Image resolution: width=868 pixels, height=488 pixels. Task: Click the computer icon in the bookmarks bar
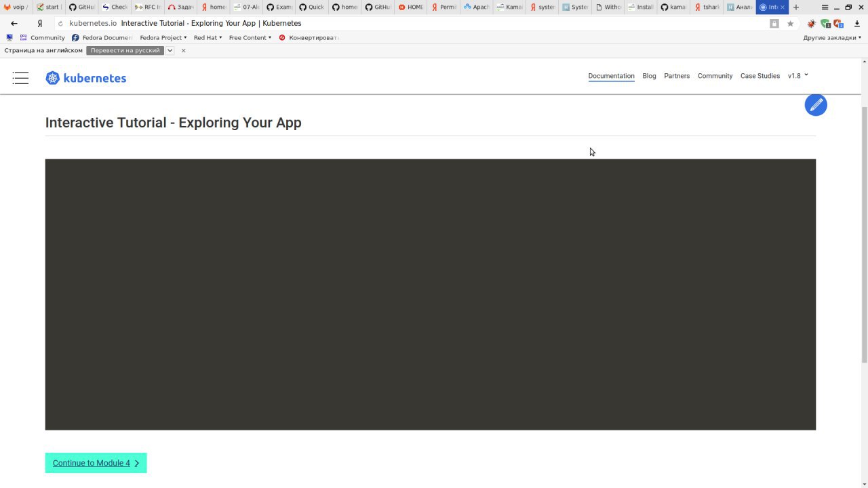pos(9,37)
